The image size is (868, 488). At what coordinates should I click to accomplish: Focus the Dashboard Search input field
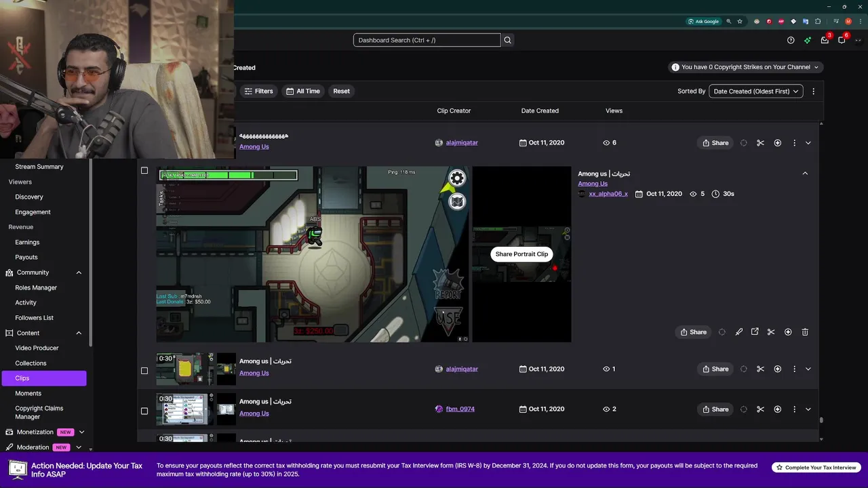(427, 40)
